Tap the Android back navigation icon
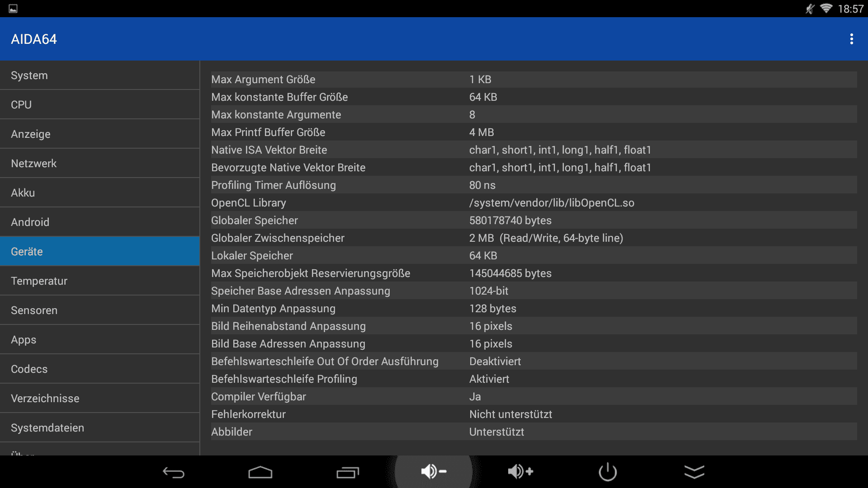 click(x=174, y=472)
